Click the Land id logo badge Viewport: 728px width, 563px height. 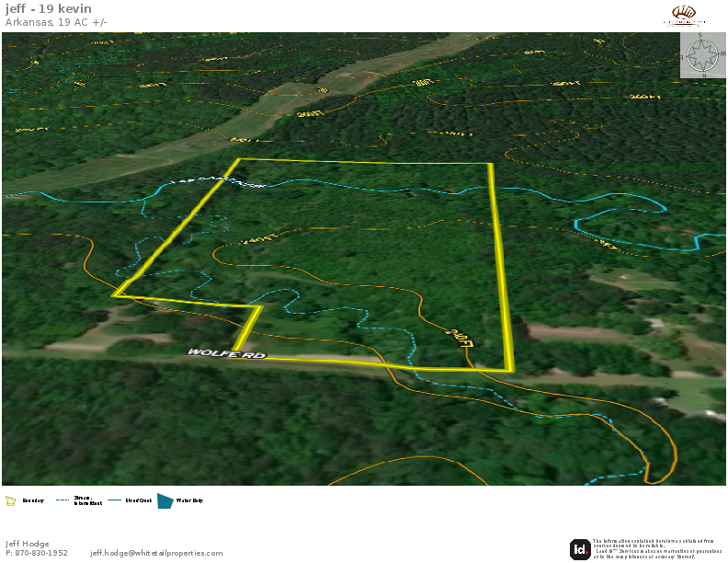pyautogui.click(x=580, y=549)
